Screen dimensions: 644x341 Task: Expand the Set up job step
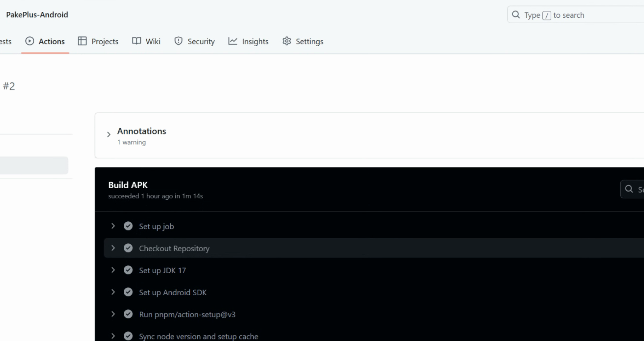[x=113, y=226]
